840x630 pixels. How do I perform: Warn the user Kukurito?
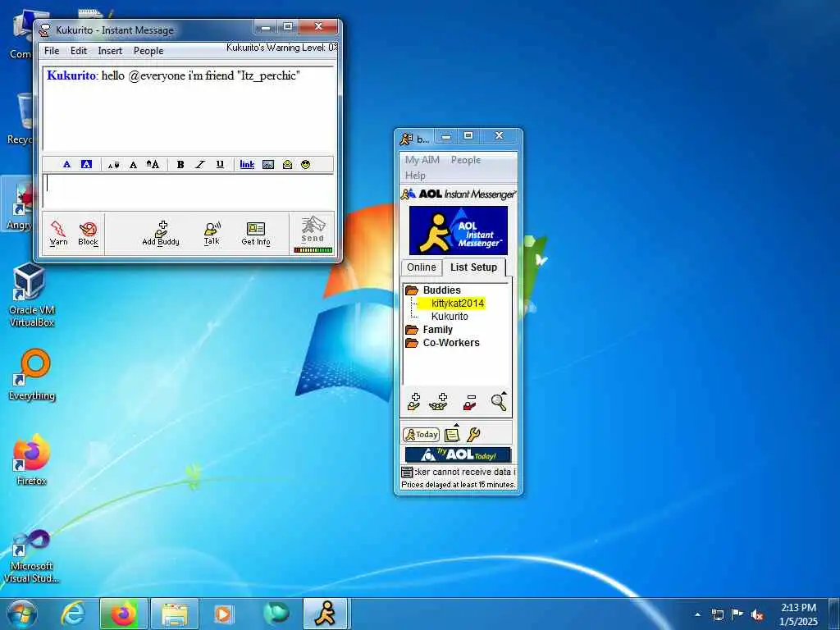(58, 233)
